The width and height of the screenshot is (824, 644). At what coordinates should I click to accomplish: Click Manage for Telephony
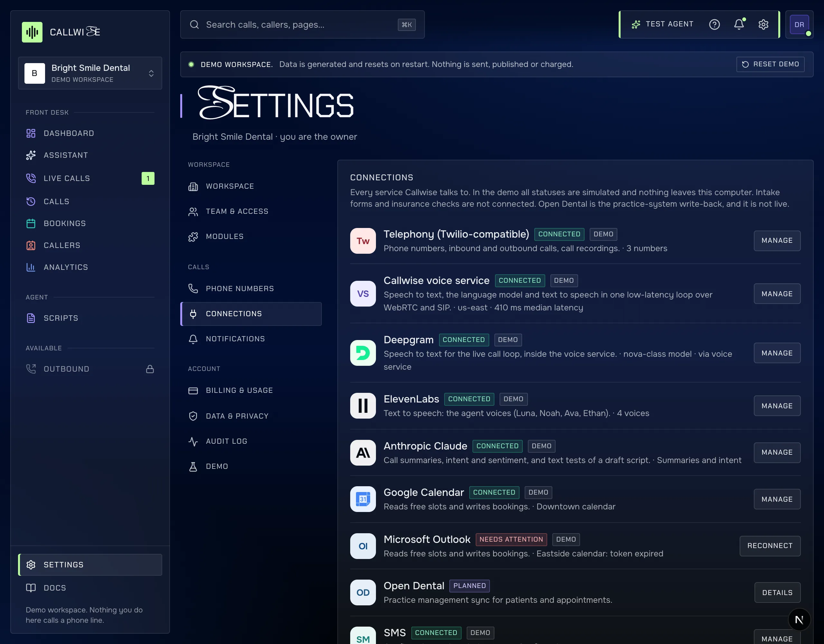point(777,241)
